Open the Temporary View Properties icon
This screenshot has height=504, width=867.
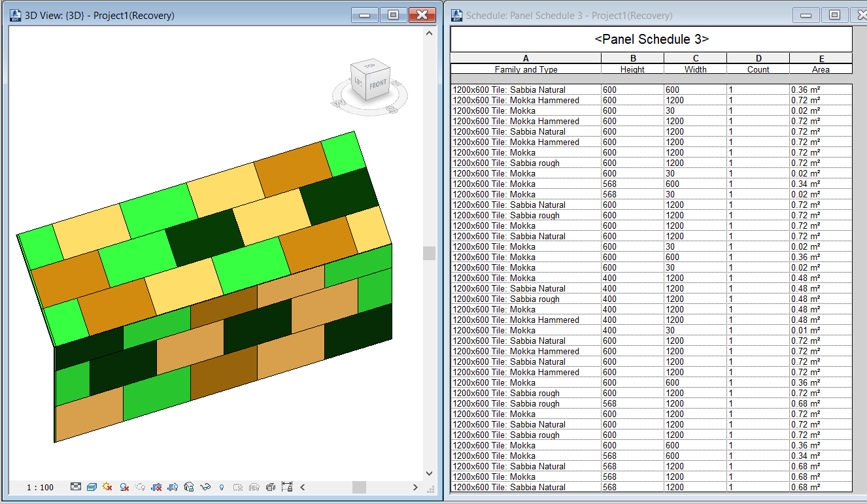click(x=238, y=487)
